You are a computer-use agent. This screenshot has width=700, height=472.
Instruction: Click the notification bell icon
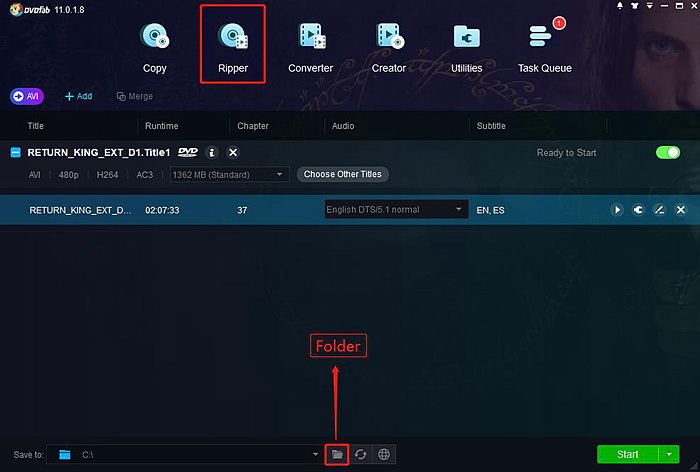(620, 6)
